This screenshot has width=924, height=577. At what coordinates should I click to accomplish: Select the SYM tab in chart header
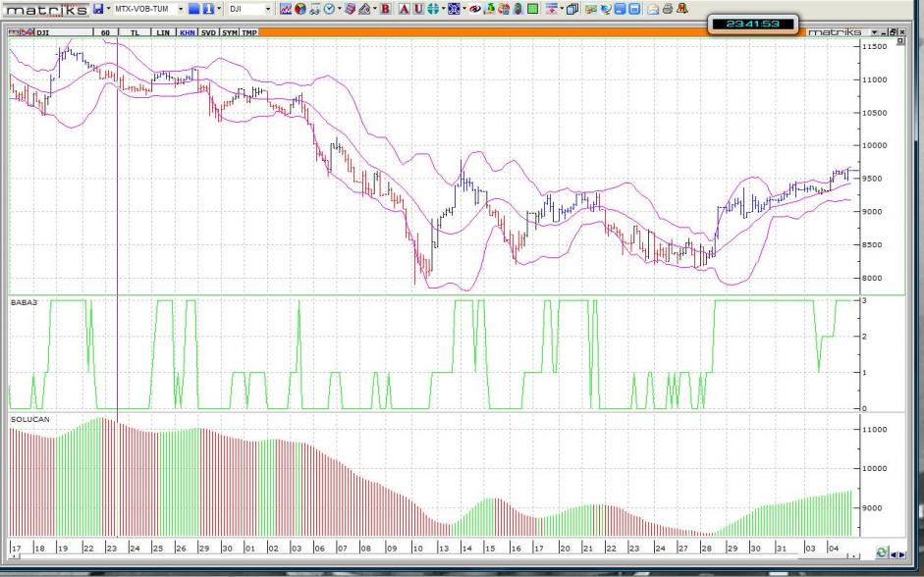click(229, 32)
